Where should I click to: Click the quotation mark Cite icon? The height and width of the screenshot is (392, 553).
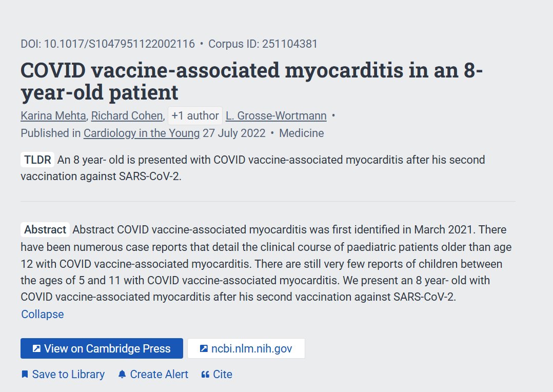(205, 375)
